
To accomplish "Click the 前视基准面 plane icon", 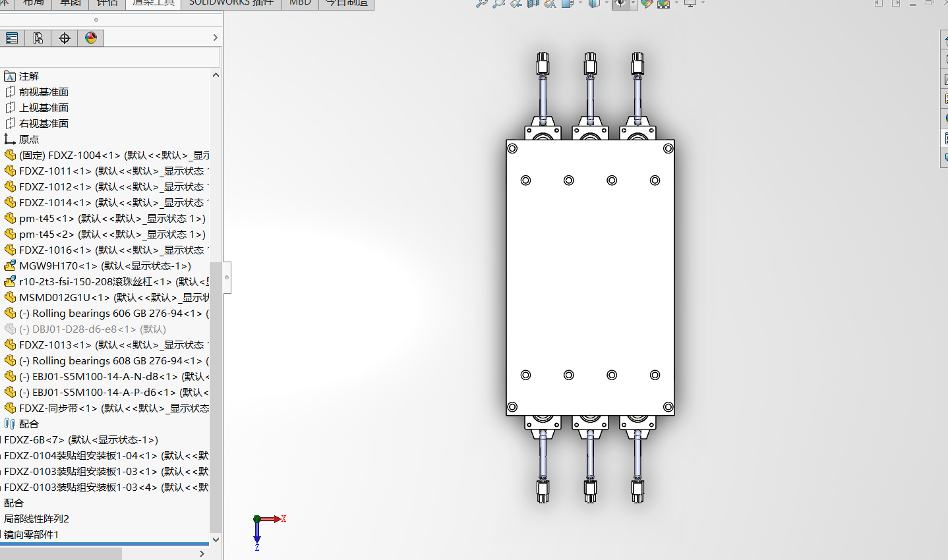I will (10, 92).
